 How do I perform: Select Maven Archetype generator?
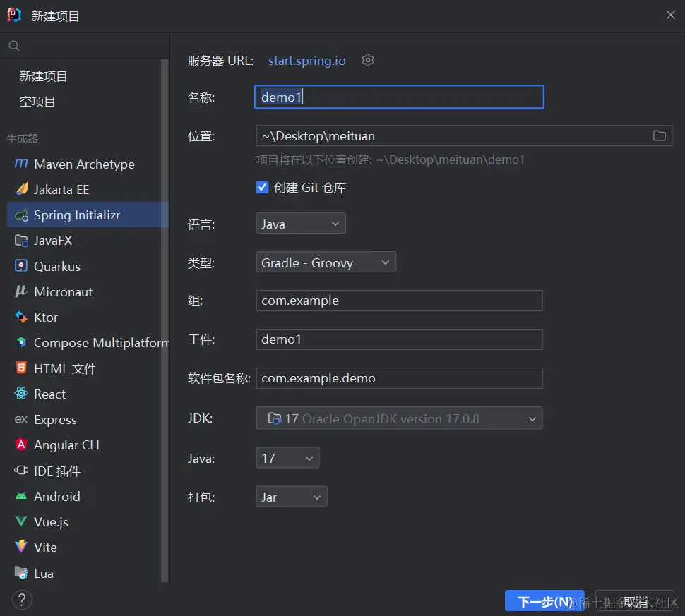click(x=84, y=164)
